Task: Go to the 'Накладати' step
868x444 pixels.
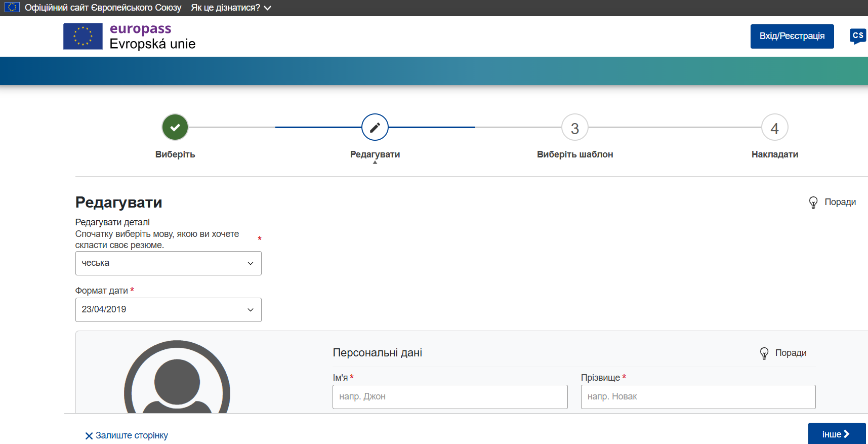Action: [x=774, y=154]
